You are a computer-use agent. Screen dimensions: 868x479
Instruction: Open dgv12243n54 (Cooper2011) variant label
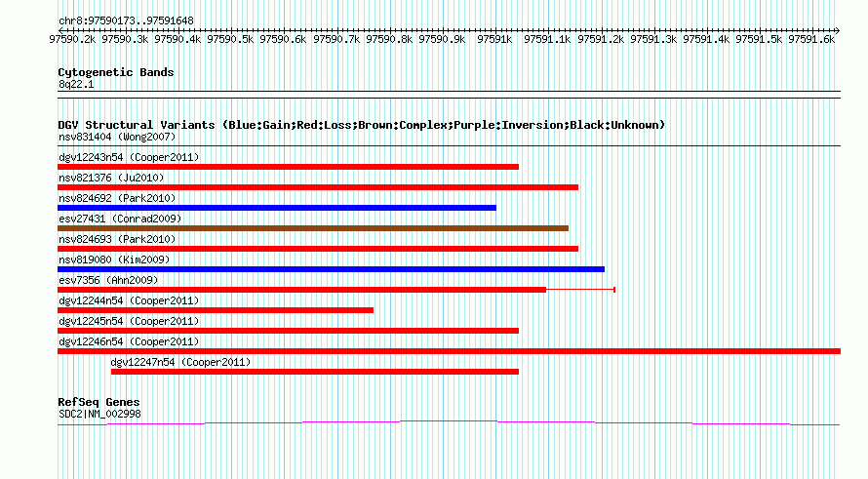pyautogui.click(x=129, y=157)
